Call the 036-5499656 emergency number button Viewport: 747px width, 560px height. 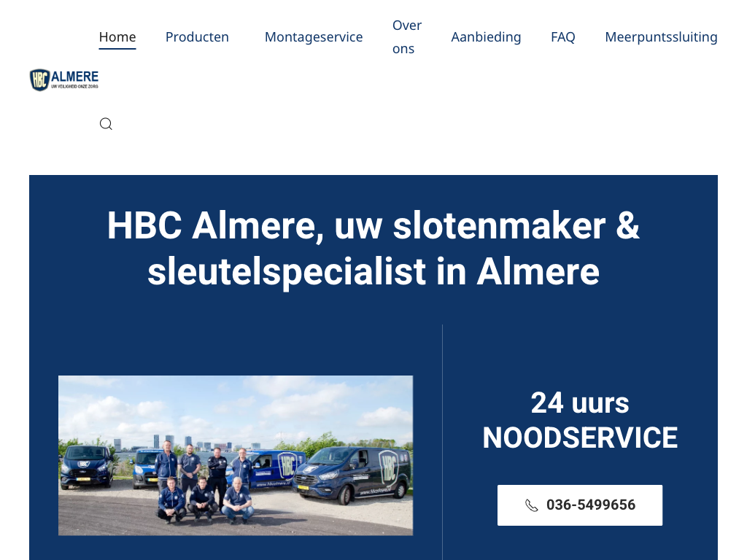click(580, 505)
